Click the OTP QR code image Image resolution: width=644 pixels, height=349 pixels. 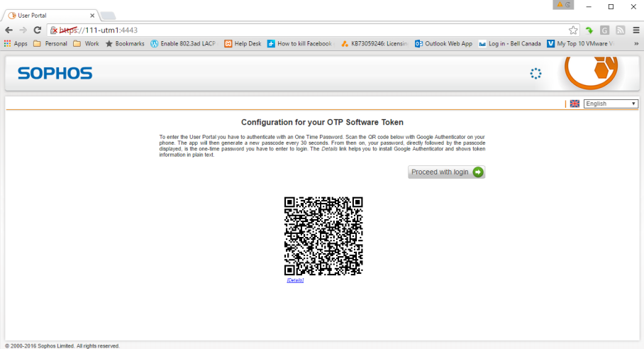(323, 236)
